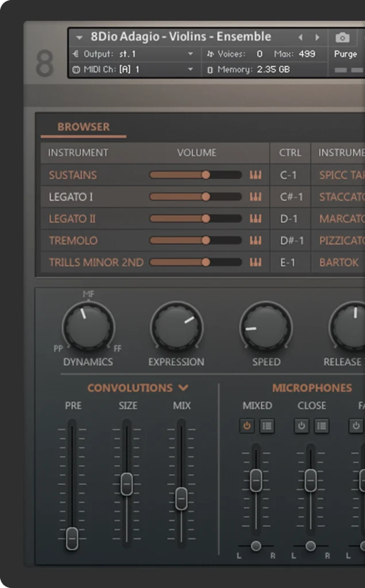Toggle the CLOSE microphone power button

pyautogui.click(x=301, y=426)
